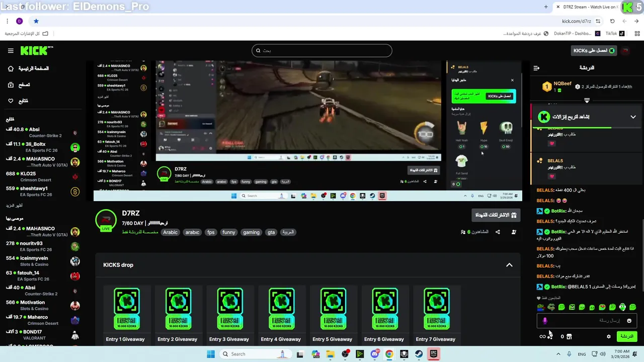
Task: Open Entry 7 Giveaway drop
Action: pos(436,315)
